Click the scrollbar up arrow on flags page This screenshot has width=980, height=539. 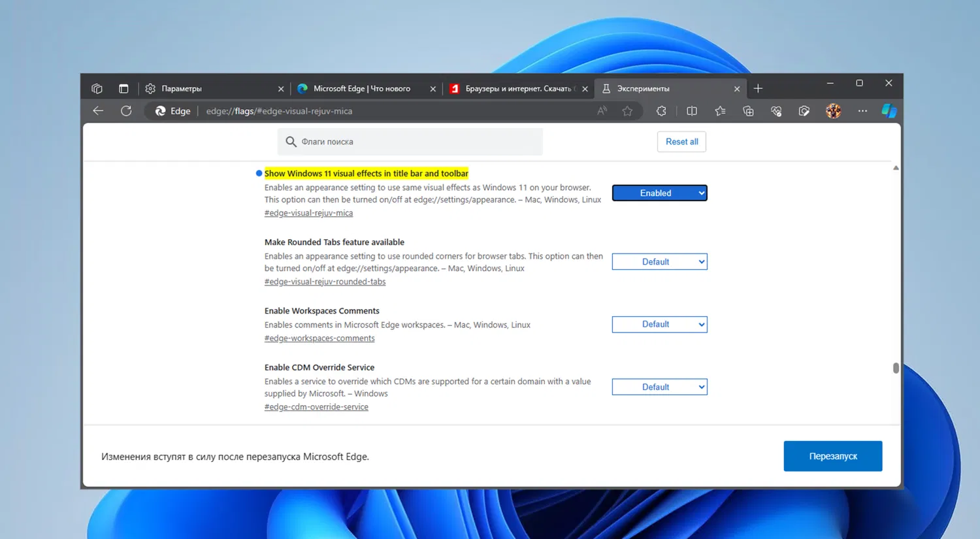tap(896, 168)
